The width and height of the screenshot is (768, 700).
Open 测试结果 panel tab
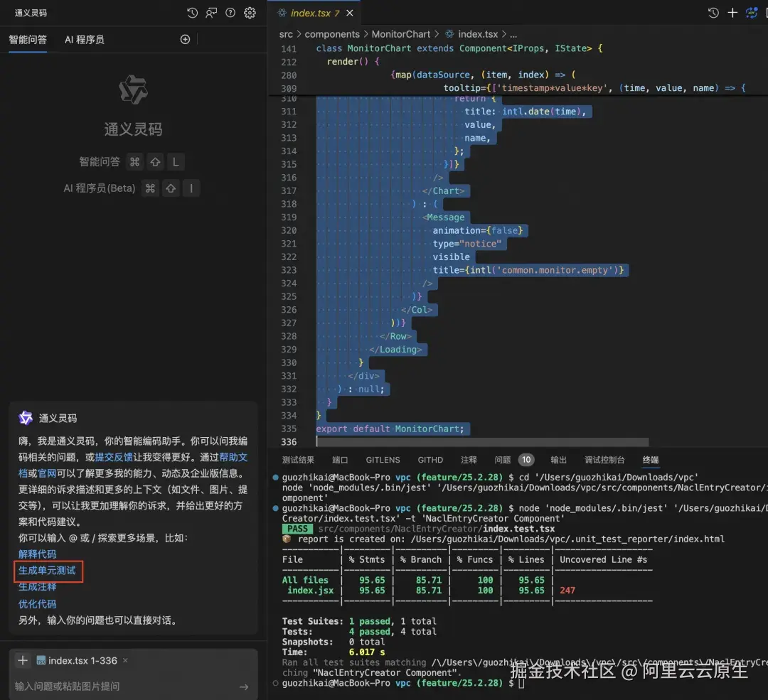(x=298, y=460)
